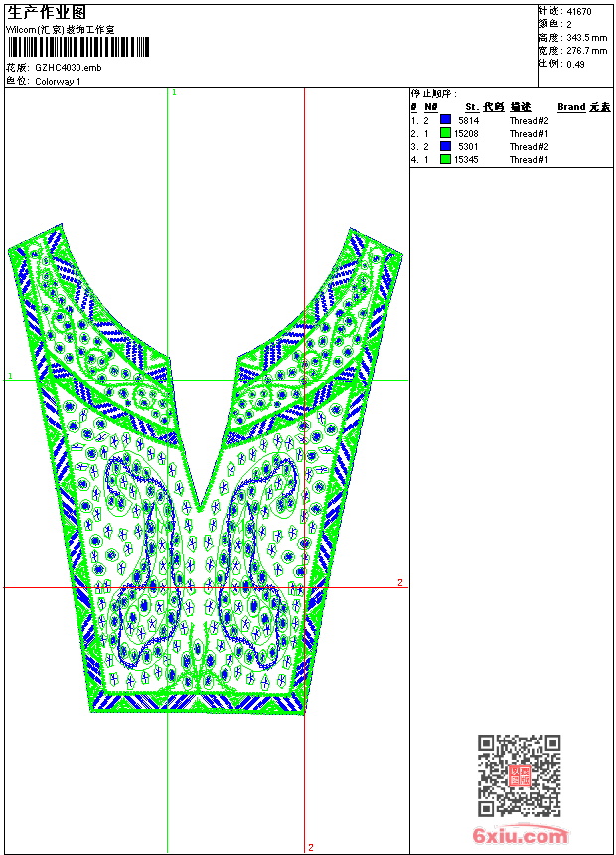Click the QR code in bottom right
This screenshot has width=616, height=855.
520,775
